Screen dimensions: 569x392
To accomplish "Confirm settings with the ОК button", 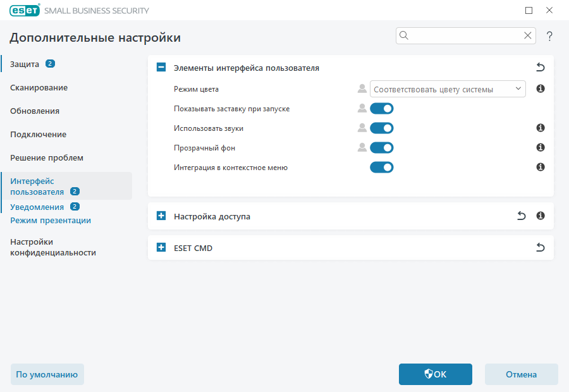I will tap(435, 374).
